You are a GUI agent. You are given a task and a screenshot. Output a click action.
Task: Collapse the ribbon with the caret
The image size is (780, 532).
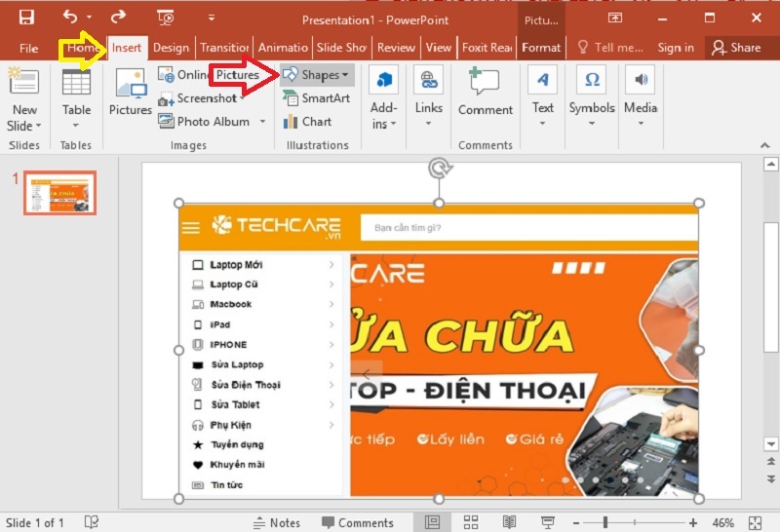pos(765,145)
